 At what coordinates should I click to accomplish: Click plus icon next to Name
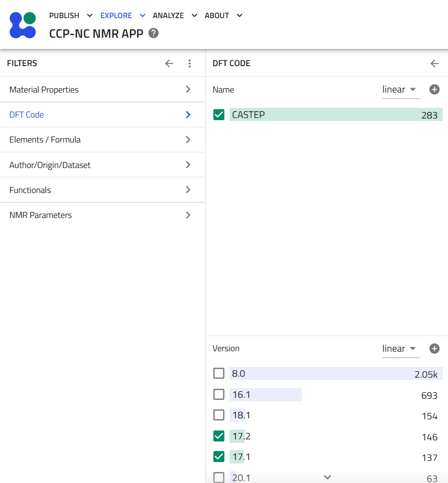point(434,90)
